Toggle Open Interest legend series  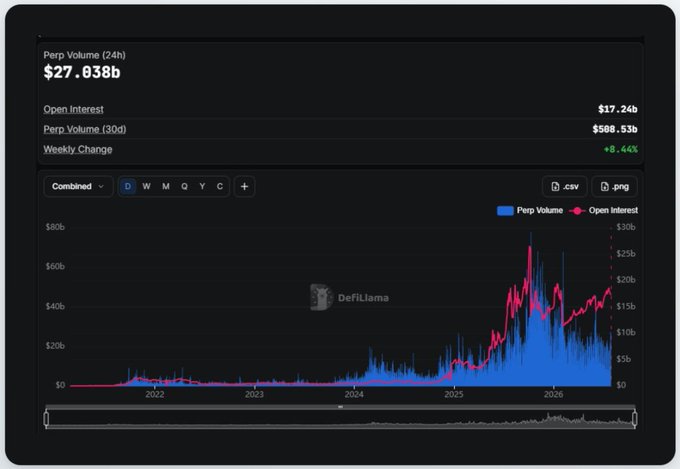tap(604, 210)
